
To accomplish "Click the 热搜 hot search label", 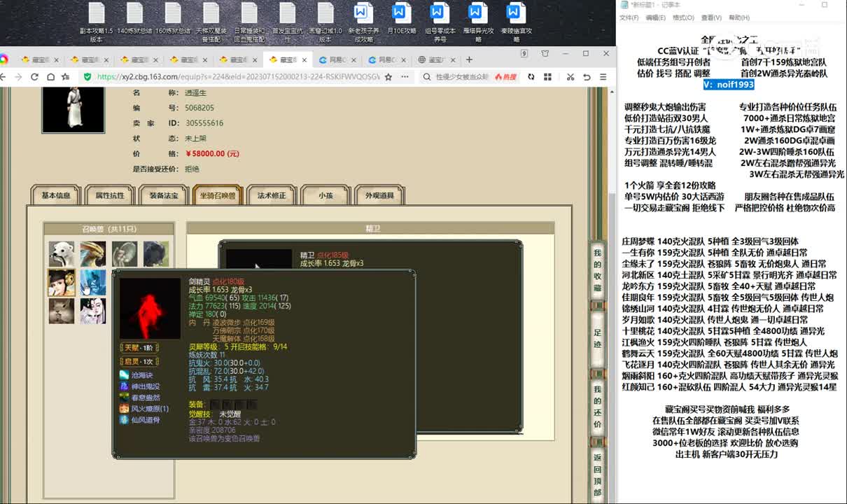I will 505,76.
